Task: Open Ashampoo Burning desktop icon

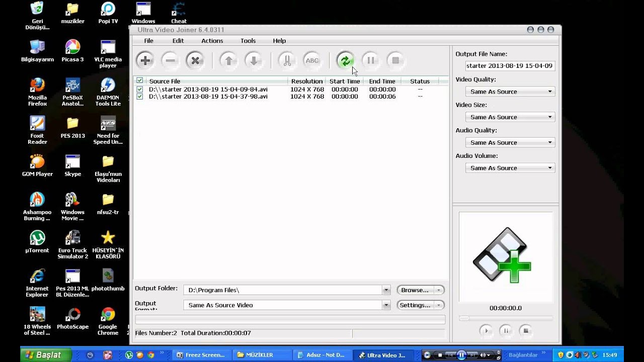Action: [37, 207]
